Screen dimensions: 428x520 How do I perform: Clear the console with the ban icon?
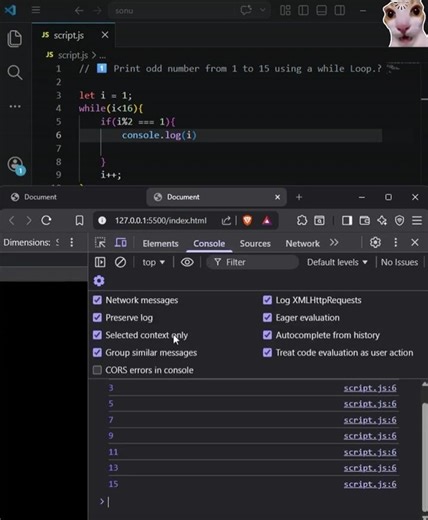click(120, 262)
